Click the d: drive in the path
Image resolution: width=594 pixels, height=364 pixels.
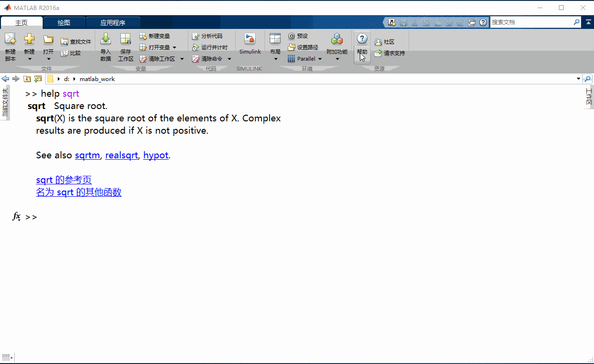pos(66,79)
